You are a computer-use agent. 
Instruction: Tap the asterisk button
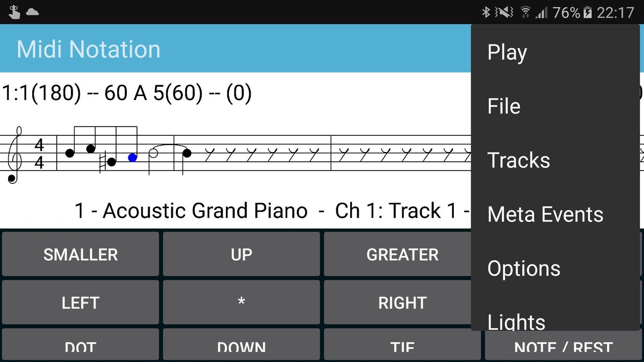pos(241,302)
